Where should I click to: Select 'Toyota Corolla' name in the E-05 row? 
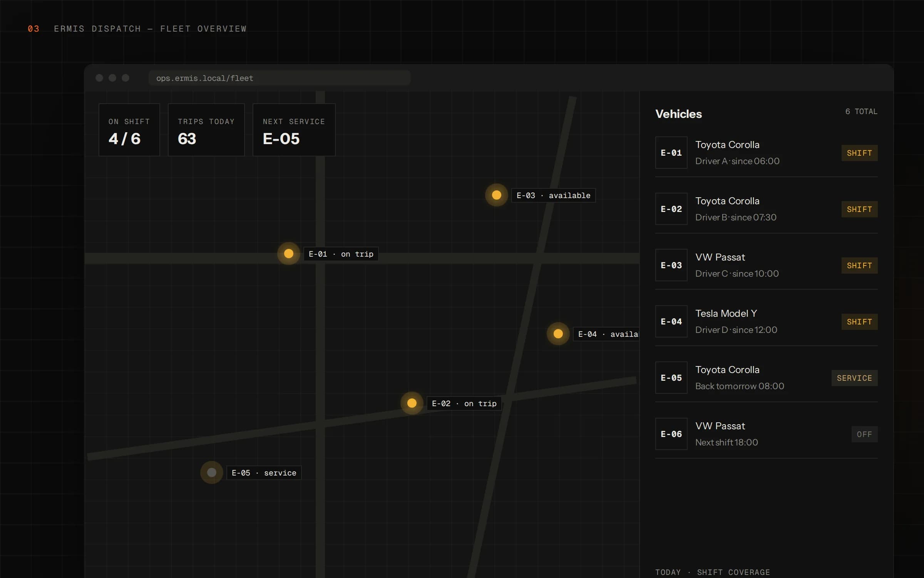point(727,370)
